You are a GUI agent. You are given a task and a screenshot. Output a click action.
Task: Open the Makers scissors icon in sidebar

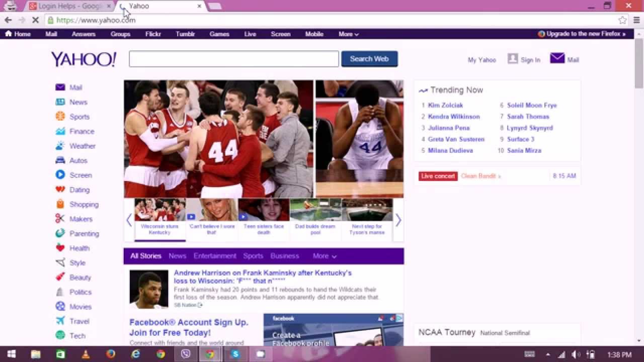click(x=60, y=219)
